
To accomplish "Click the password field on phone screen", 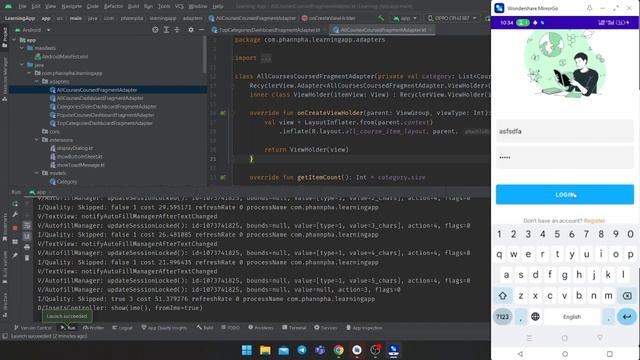I will click(x=565, y=158).
